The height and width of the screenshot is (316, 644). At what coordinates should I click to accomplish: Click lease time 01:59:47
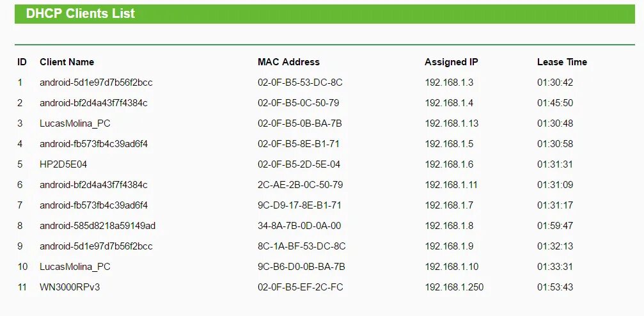pos(555,226)
